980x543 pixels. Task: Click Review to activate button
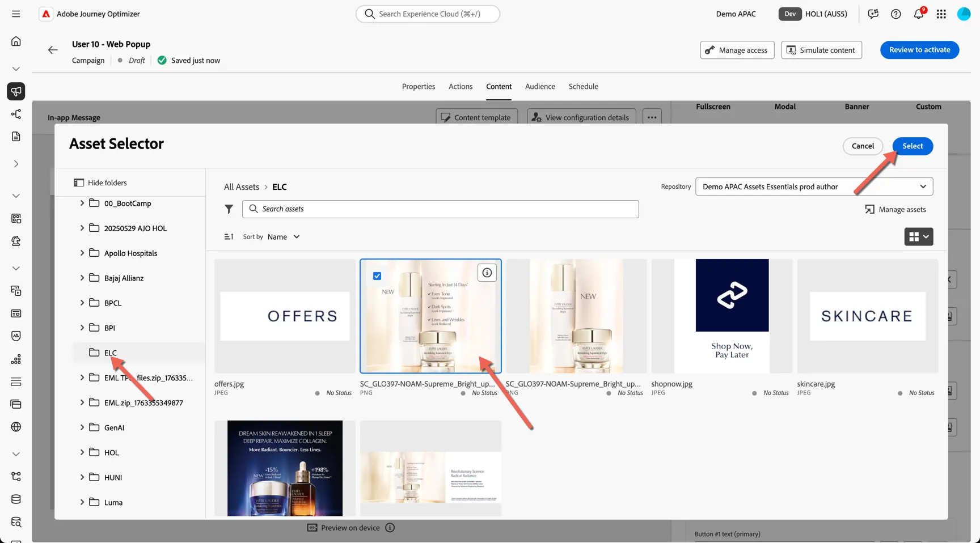[x=919, y=50]
